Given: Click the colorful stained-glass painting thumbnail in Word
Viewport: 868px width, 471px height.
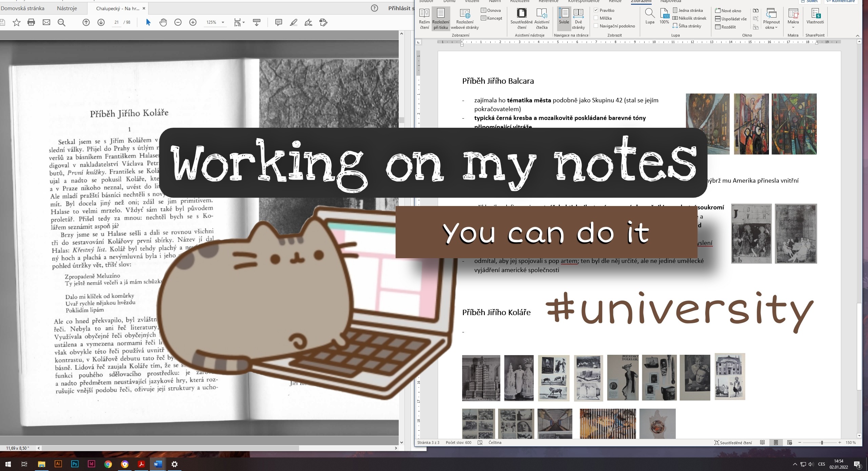Looking at the screenshot, I should tap(794, 124).
